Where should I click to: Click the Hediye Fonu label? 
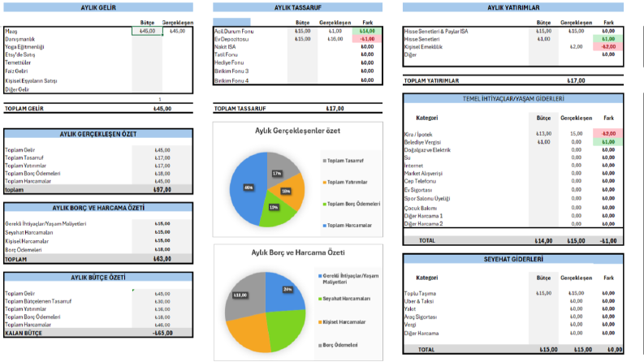click(x=229, y=62)
